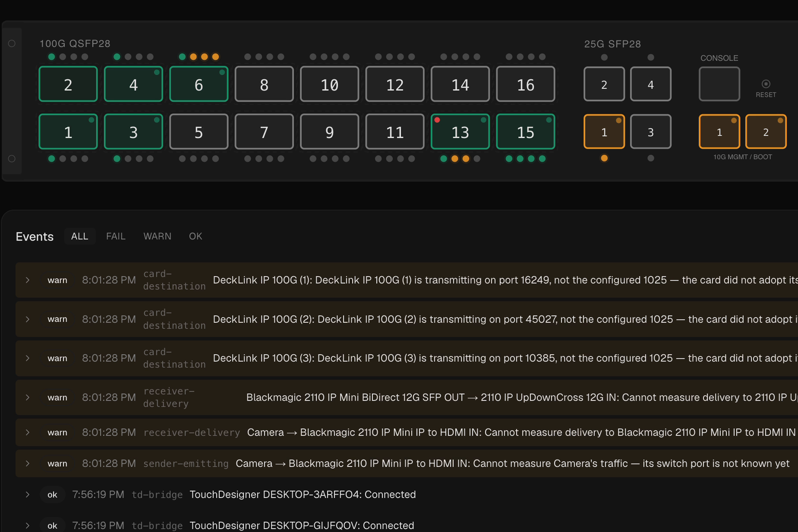Select 100G QSFP28 port 6

(x=199, y=84)
